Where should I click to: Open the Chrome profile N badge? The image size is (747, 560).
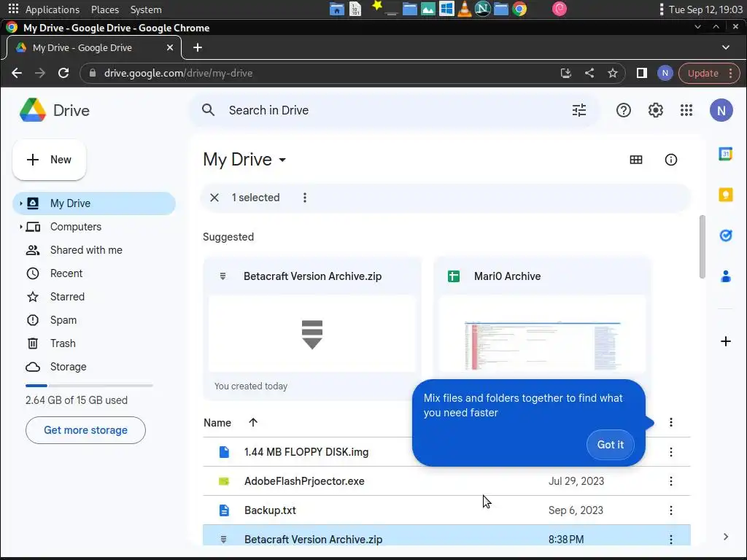[665, 74]
